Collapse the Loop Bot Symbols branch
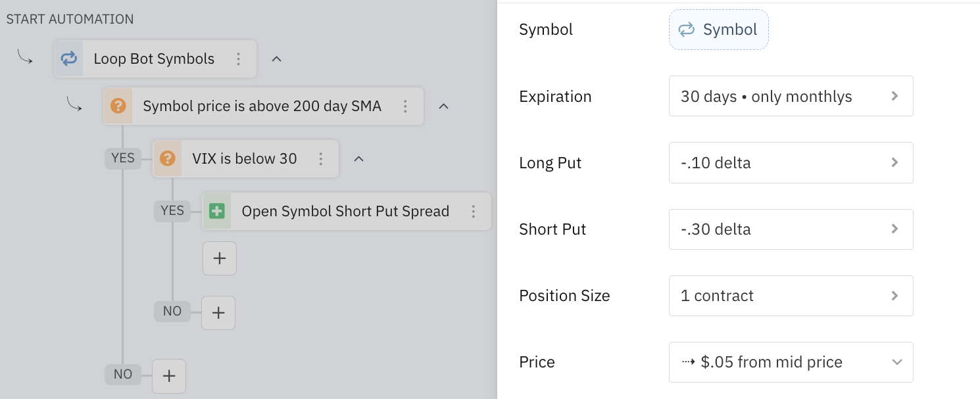980x399 pixels. [276, 59]
